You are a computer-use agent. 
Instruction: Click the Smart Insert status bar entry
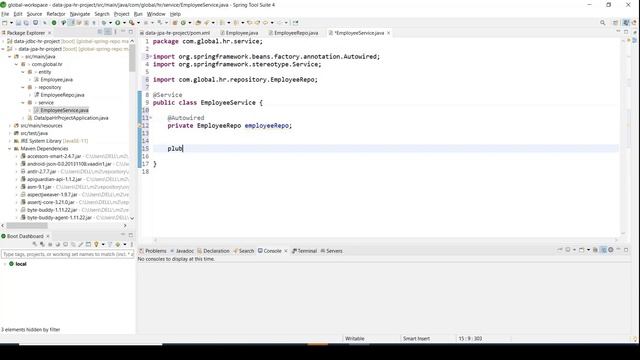point(416,338)
